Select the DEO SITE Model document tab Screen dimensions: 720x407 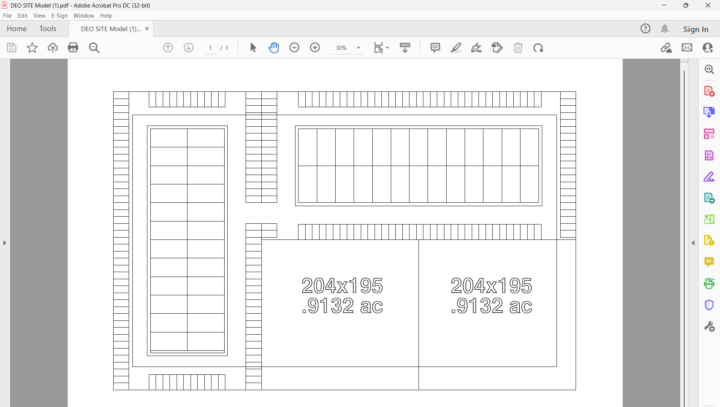point(111,28)
